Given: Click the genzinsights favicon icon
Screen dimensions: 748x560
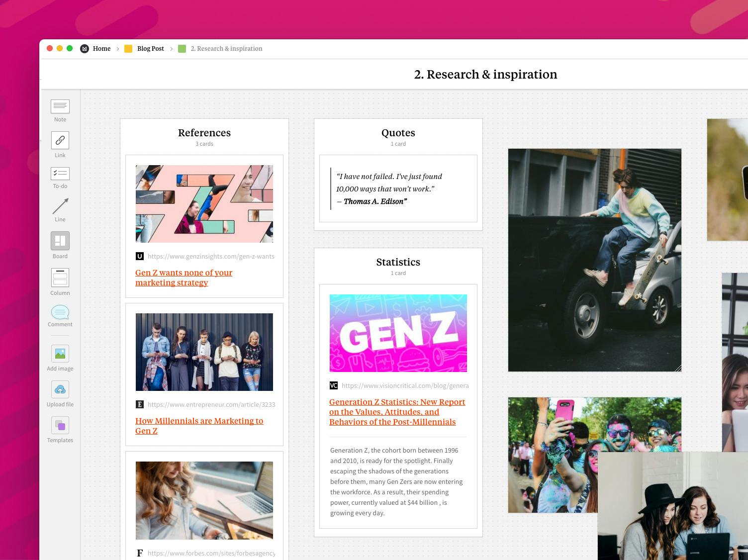Looking at the screenshot, I should 140,256.
